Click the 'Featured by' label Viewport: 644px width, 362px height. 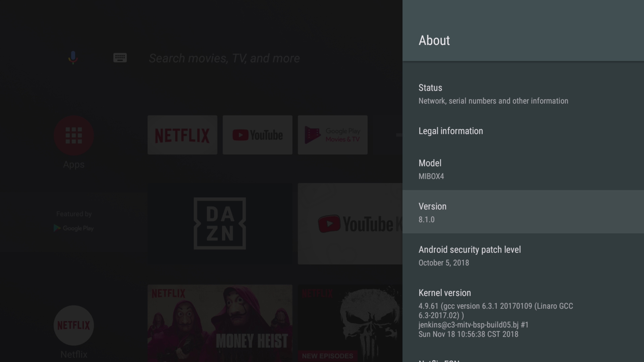(x=74, y=214)
